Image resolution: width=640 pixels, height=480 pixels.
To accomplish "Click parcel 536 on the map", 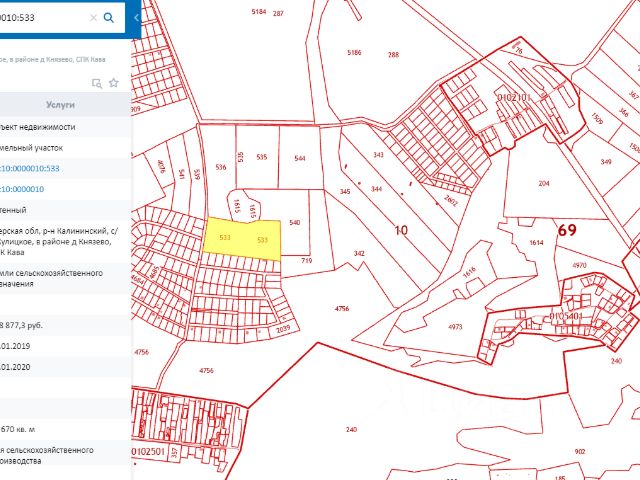I will point(219,170).
